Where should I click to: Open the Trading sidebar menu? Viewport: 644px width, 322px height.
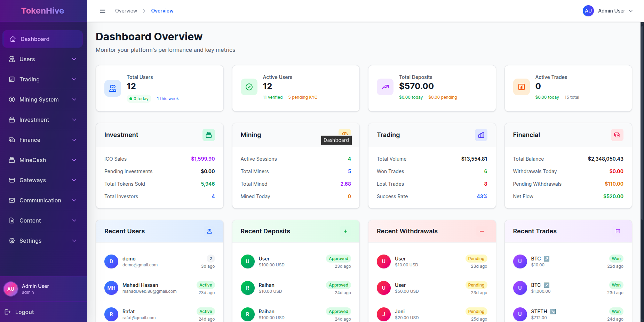pos(42,79)
